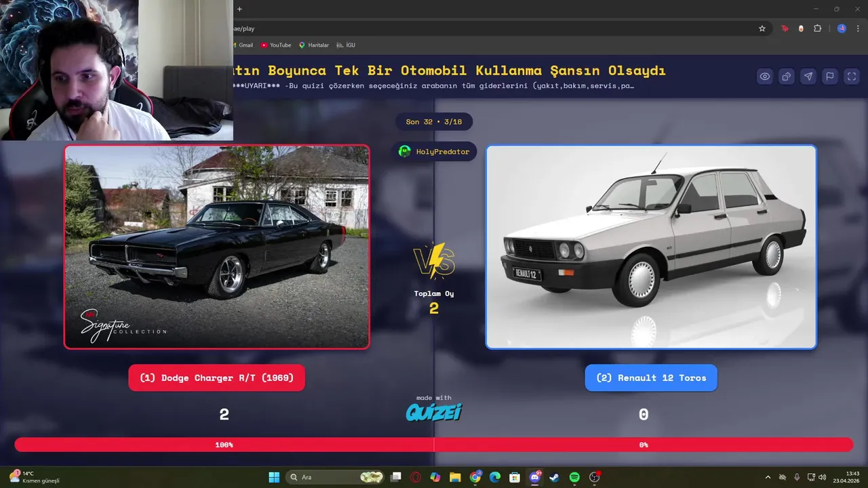
Task: Open the volume tray icon
Action: (x=823, y=477)
